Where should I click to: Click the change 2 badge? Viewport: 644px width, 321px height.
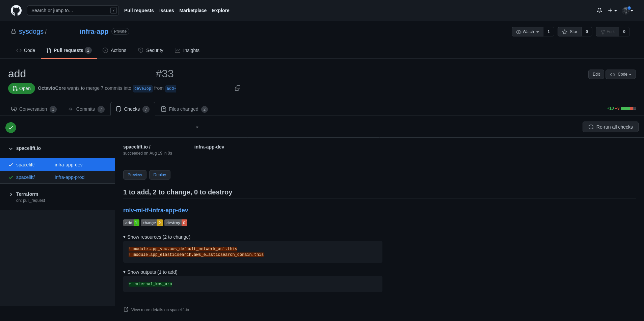click(x=152, y=223)
